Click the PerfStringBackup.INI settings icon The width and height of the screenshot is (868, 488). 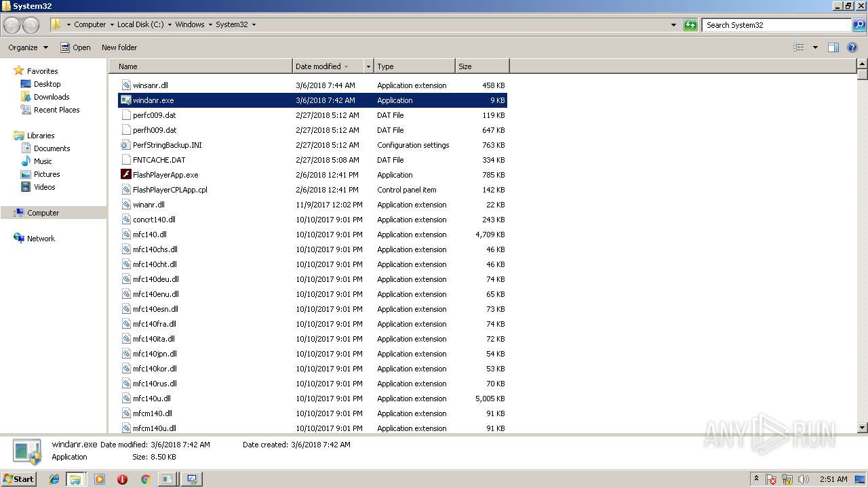(125, 145)
